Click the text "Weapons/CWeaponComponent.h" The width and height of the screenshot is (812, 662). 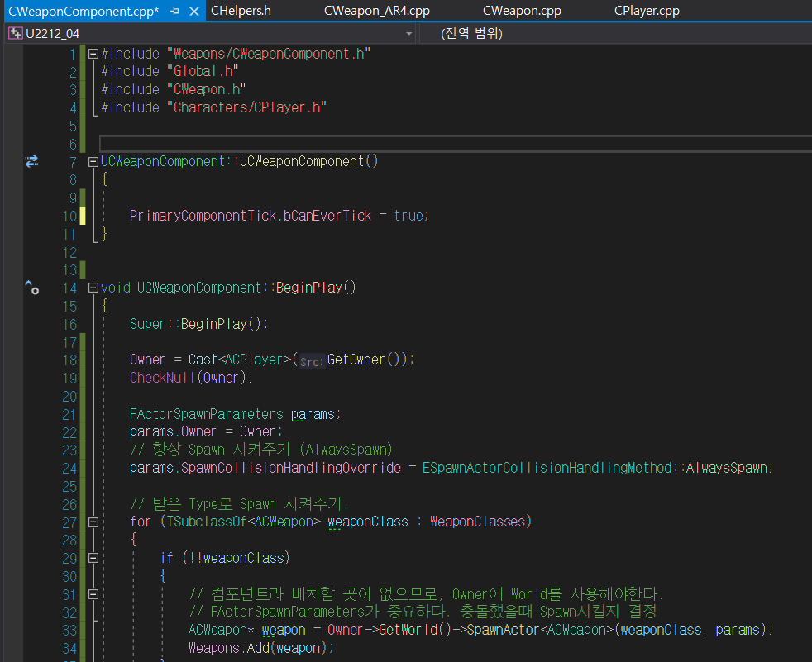[268, 54]
